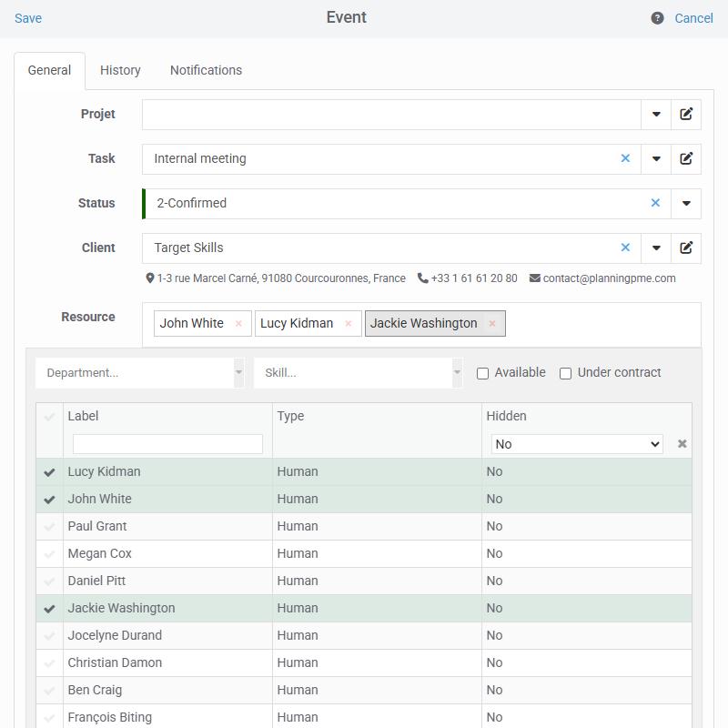Open the Status dropdown arrow
This screenshot has width=728, height=728.
(x=686, y=203)
